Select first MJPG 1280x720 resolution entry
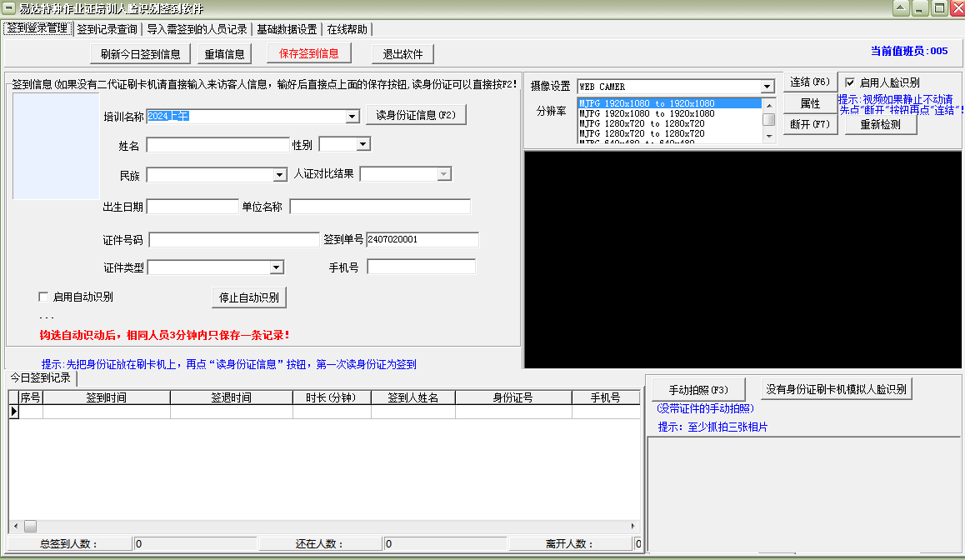 [670, 123]
